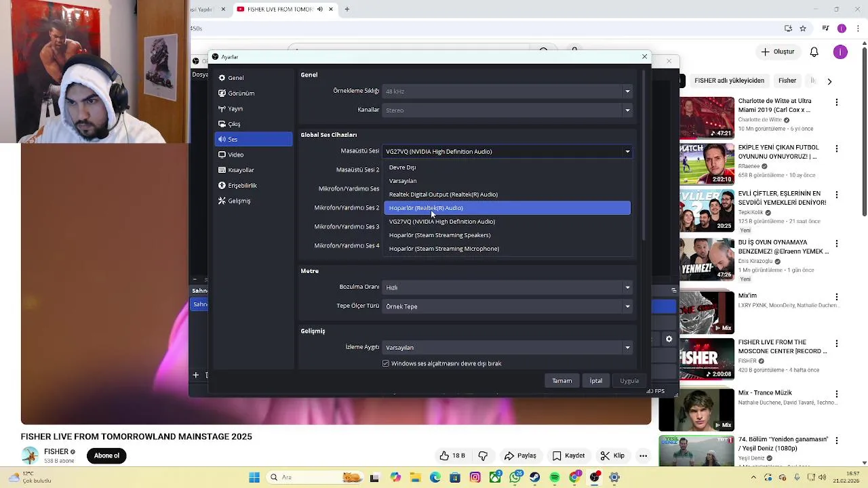868x488 pixels.
Task: Dislike the video with thumbs down
Action: click(483, 456)
